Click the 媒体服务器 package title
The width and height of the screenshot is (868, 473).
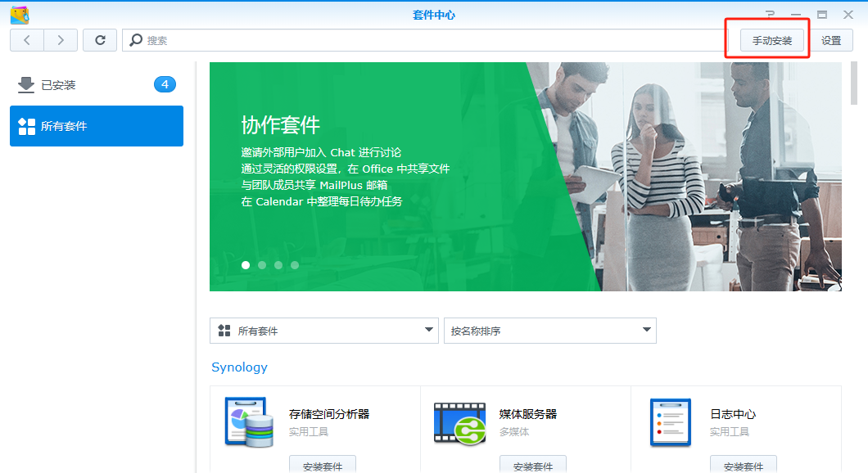[527, 414]
